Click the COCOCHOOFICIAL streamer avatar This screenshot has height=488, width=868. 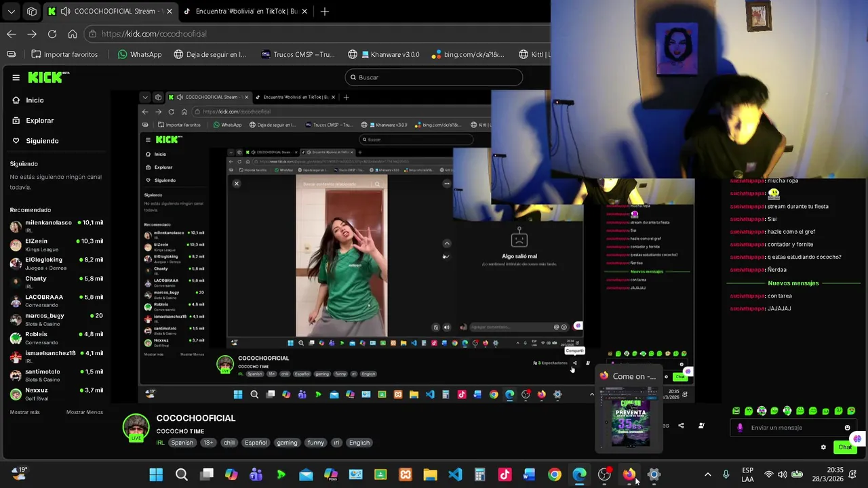pos(136,428)
